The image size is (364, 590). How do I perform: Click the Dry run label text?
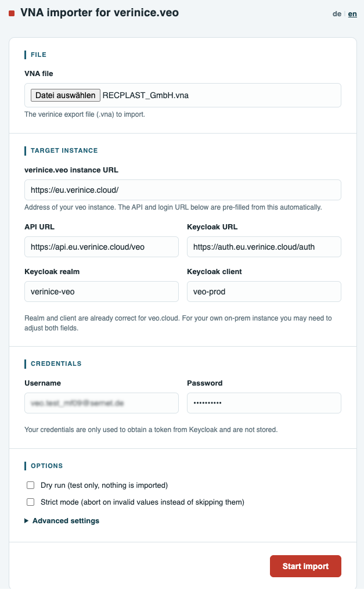click(x=104, y=485)
